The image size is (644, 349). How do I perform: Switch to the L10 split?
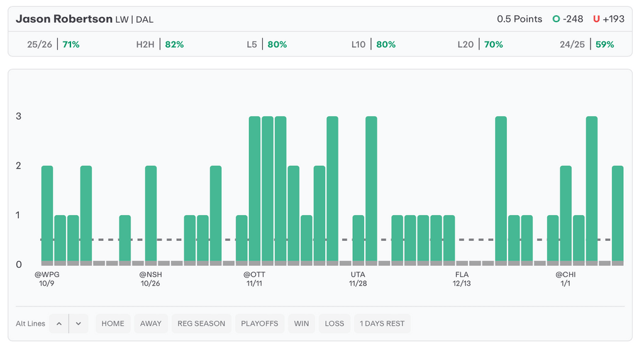373,45
